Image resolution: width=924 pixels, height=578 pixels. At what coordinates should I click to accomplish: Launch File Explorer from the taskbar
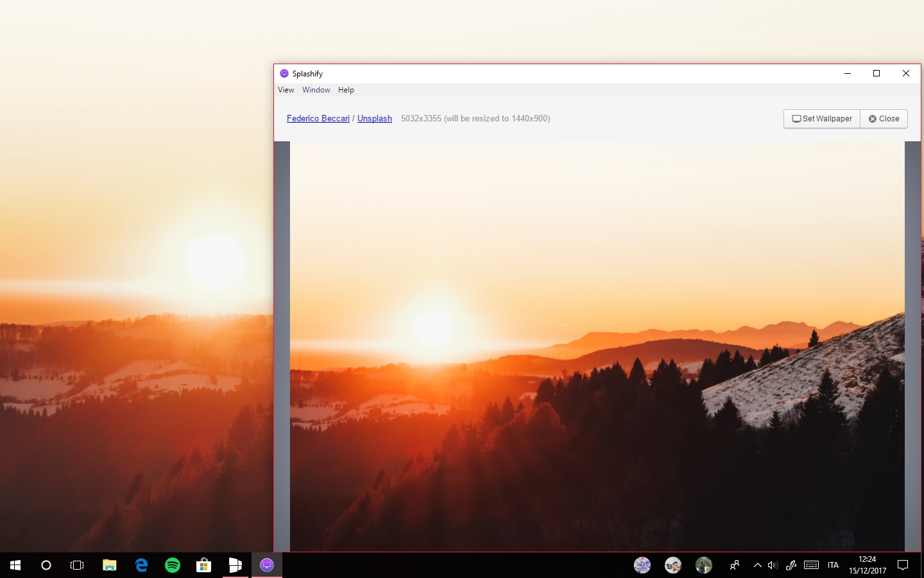point(110,565)
